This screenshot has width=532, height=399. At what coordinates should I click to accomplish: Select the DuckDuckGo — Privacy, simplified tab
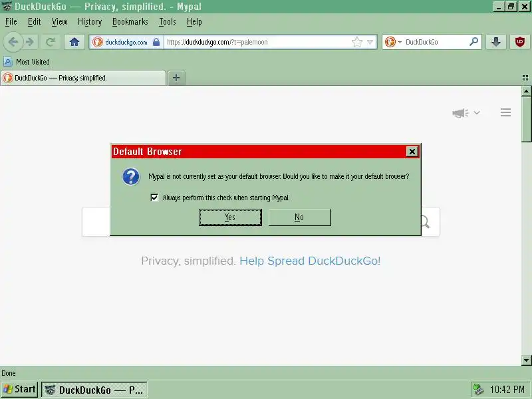pos(83,78)
